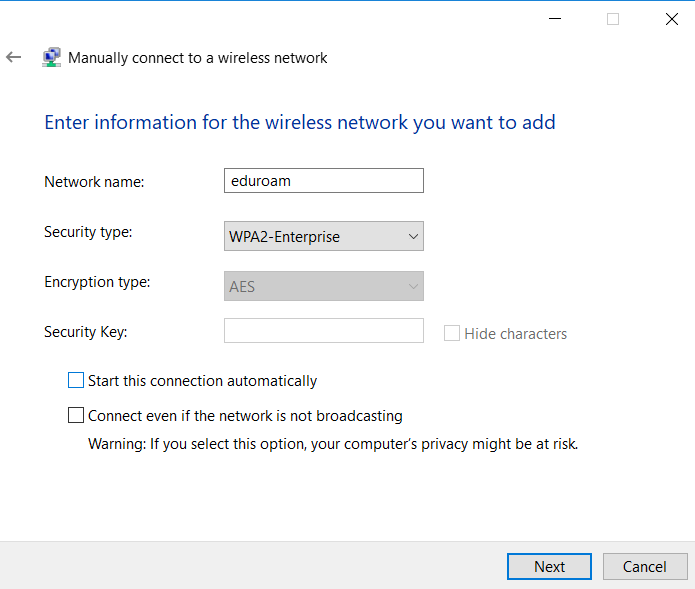Viewport: 695px width, 589px height.
Task: Open the Security type WPA2-Enterprise dropdown
Action: [324, 236]
